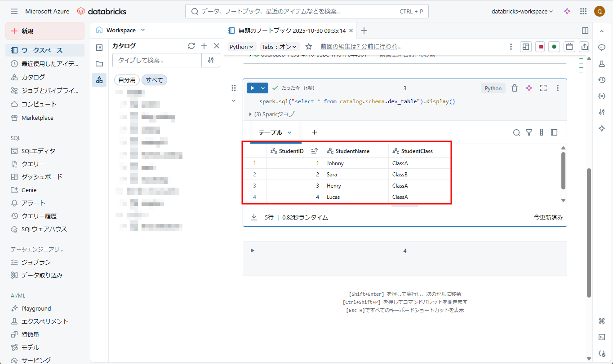Click the filter icon above the result table

point(529,132)
